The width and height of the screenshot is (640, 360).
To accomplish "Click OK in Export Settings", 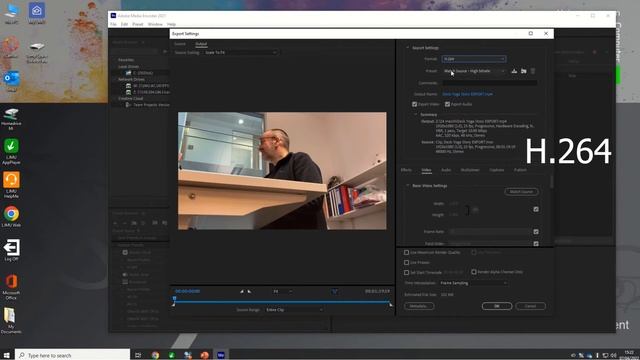I will click(497, 306).
